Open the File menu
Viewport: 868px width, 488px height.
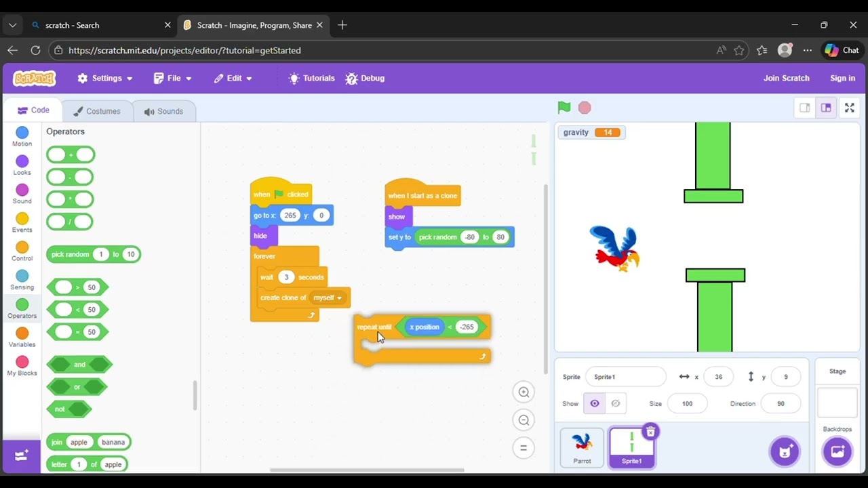point(173,78)
